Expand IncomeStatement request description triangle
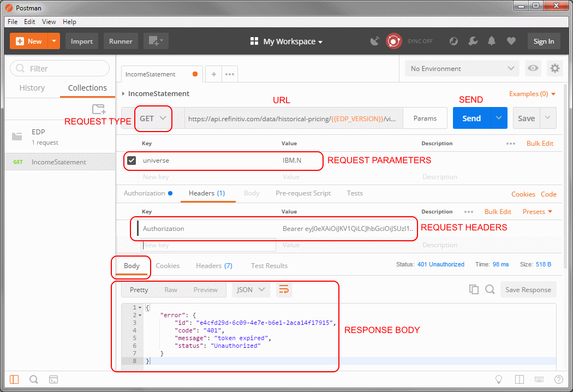Image resolution: width=573 pixels, height=392 pixels. click(123, 93)
